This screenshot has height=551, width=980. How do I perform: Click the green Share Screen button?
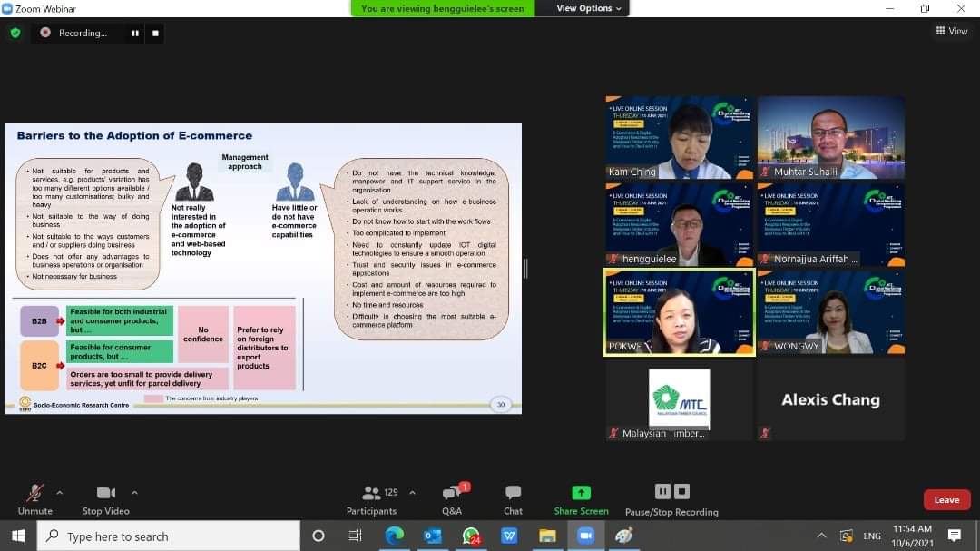tap(582, 500)
